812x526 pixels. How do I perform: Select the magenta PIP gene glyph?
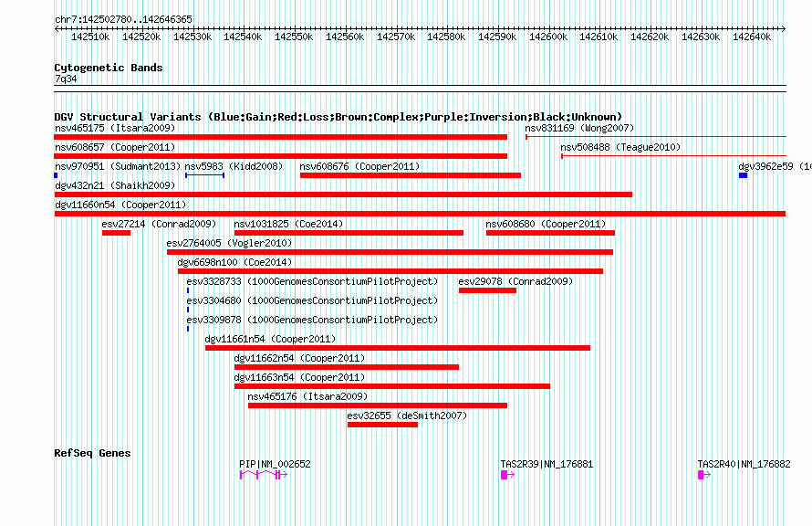[x=263, y=475]
